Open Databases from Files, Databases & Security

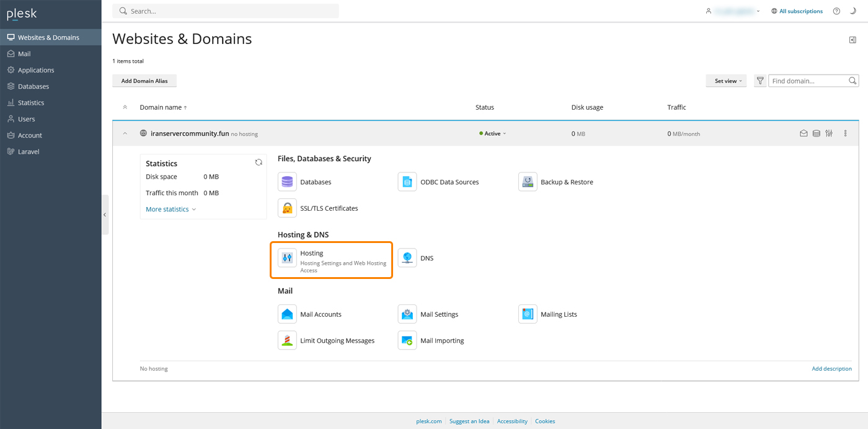tap(315, 182)
